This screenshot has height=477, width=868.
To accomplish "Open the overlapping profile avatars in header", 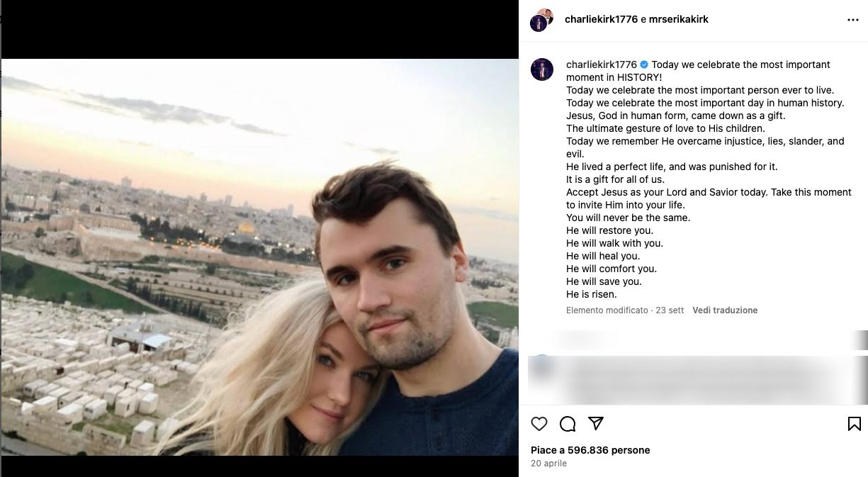I will pyautogui.click(x=542, y=20).
